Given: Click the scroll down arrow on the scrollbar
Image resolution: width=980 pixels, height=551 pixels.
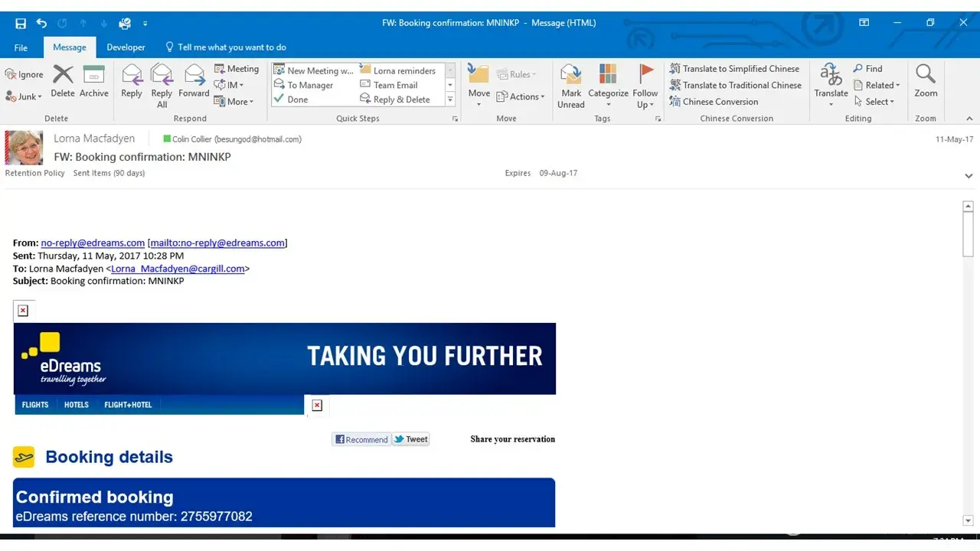Looking at the screenshot, I should click(968, 520).
